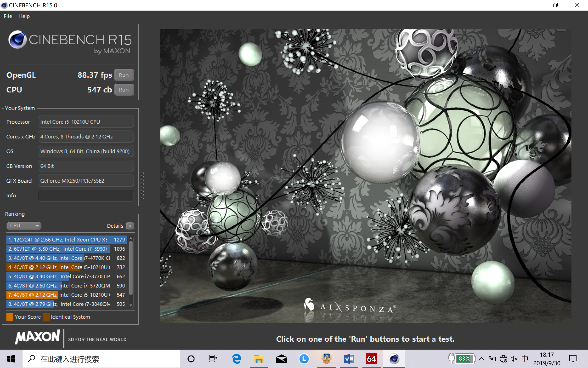Viewport: 588px width, 368px height.
Task: Click Cinebench icon on taskbar
Action: (x=394, y=359)
